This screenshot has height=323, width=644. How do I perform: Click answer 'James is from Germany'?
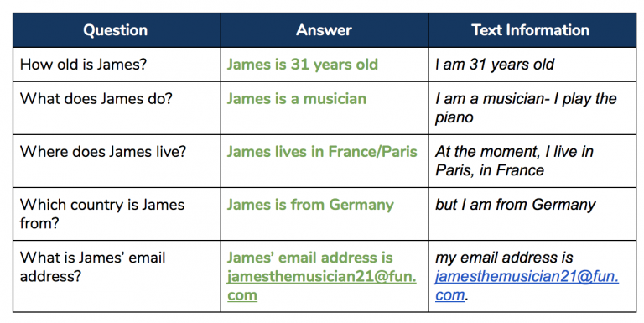point(310,205)
